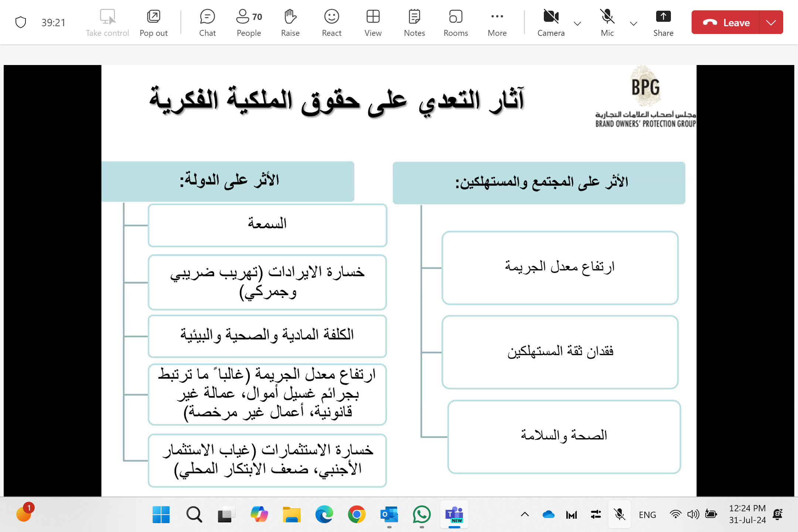Click the shield security icon
798x532 pixels.
(x=21, y=23)
